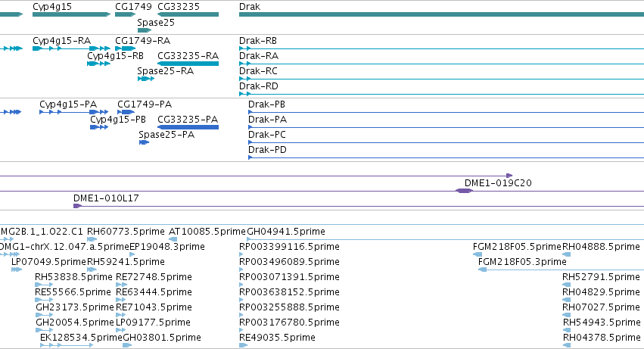This screenshot has height=349, width=644.
Task: Click the CG33235-RA transcript bar
Action: coord(188,64)
